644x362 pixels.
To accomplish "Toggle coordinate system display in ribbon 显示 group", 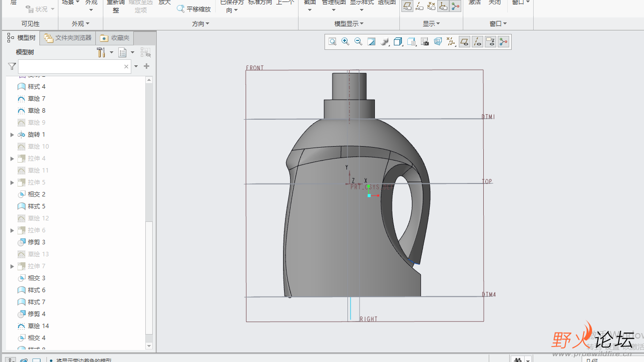I will [443, 6].
